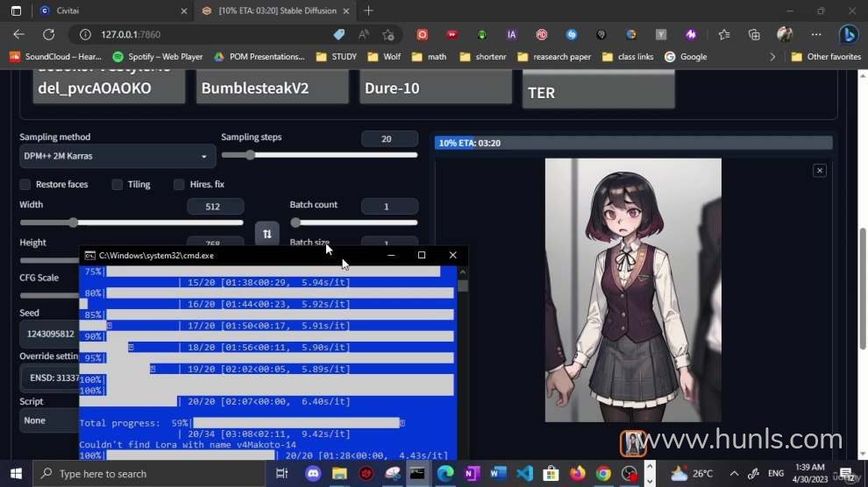Viewport: 868px width, 487px height.
Task: Toggle the Hires. fix checkbox
Action: pos(179,185)
